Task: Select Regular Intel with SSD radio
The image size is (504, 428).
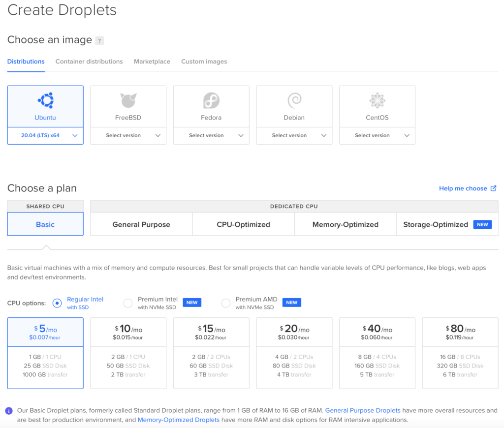Action: [57, 303]
